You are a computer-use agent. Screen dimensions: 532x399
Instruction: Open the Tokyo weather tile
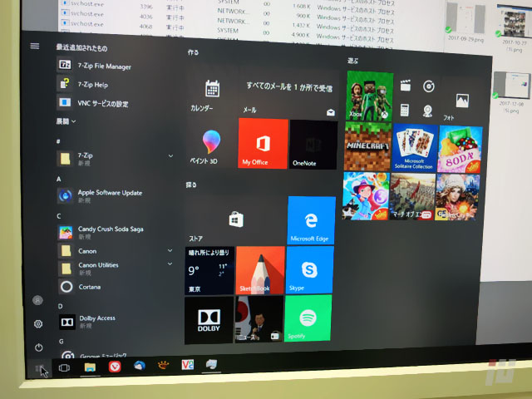point(209,270)
